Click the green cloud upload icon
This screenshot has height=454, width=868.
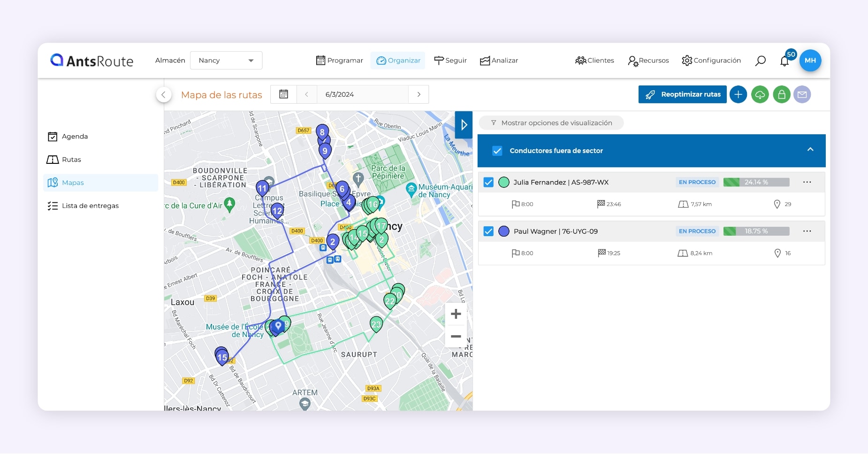click(x=760, y=94)
